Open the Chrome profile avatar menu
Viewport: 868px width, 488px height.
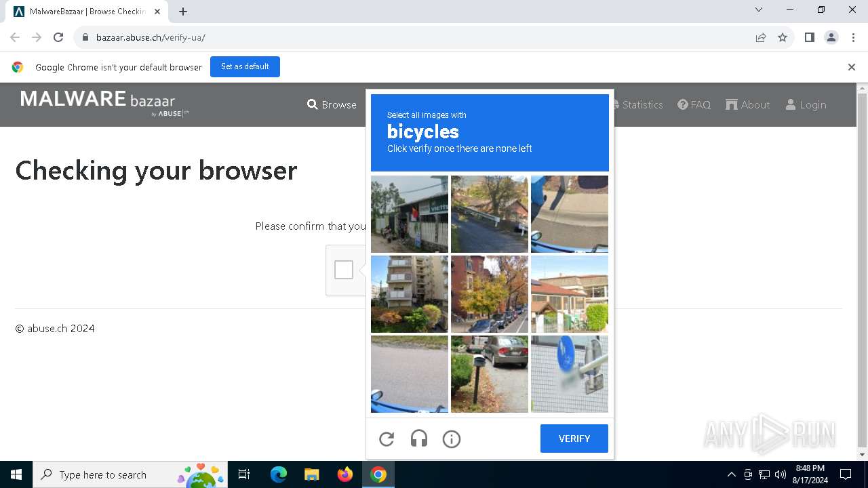[x=831, y=37]
